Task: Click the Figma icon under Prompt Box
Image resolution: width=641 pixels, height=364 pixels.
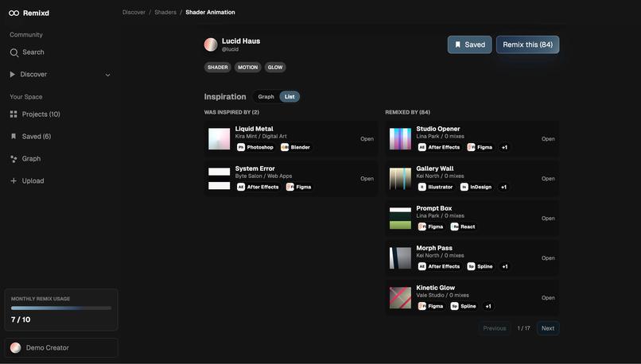Action: (x=422, y=227)
